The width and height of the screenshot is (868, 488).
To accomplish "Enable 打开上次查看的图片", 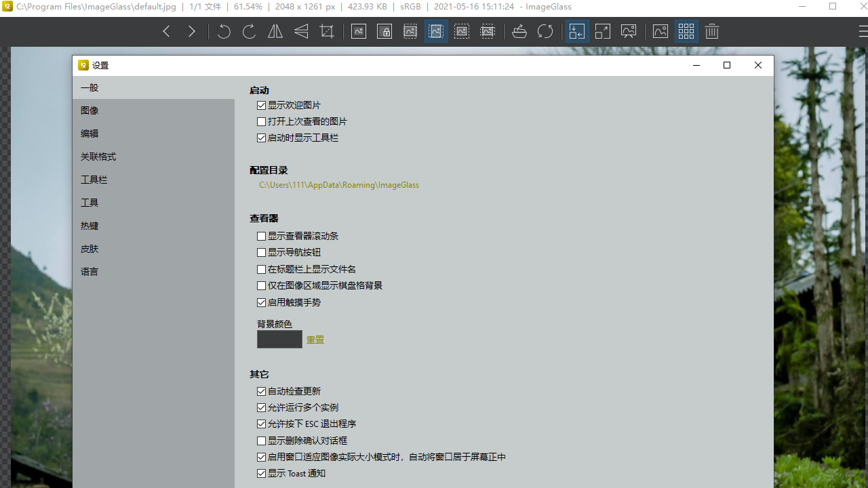I will 261,121.
